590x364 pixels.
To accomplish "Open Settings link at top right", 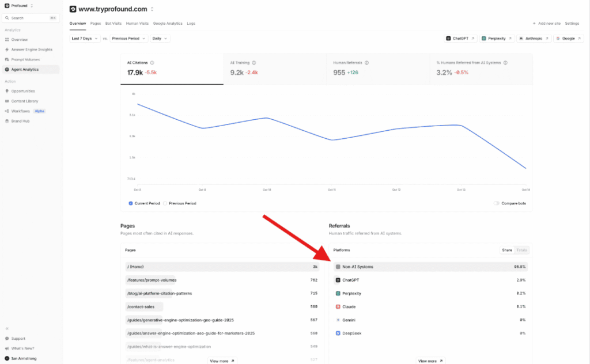I will point(572,23).
